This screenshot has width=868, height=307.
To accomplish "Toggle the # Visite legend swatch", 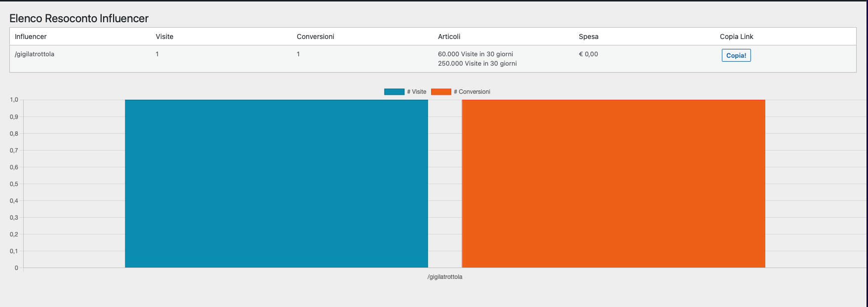I will 394,92.
